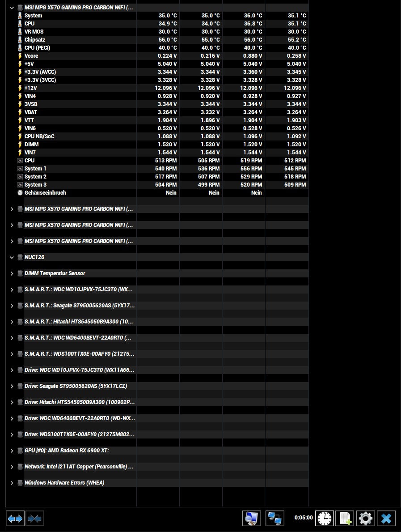
Task: Click the chip icon beside Windows Hardware Errors
Action: tap(20, 483)
